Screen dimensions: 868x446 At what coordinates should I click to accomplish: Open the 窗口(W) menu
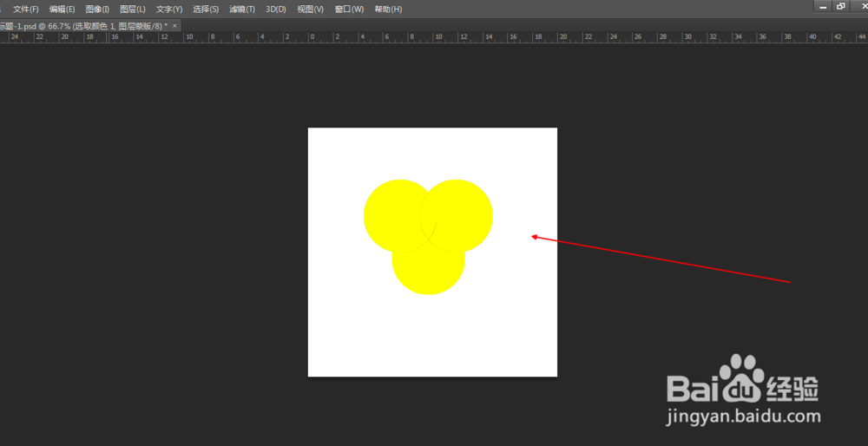[x=349, y=10]
